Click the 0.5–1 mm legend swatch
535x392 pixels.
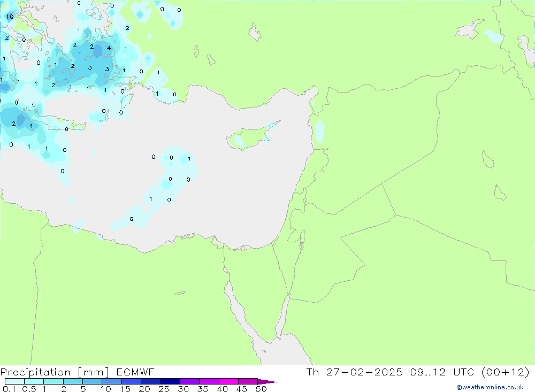click(34, 381)
